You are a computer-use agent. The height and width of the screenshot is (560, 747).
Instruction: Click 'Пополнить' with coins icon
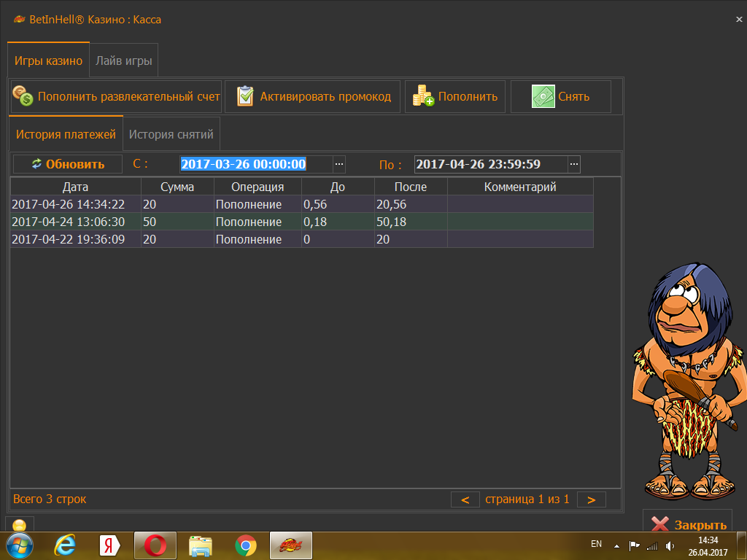pos(455,97)
